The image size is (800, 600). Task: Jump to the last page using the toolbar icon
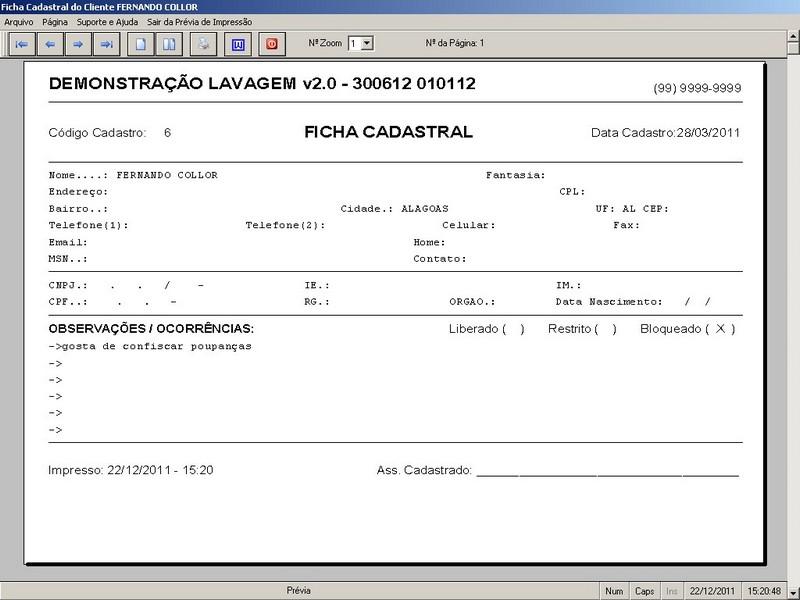pos(107,44)
